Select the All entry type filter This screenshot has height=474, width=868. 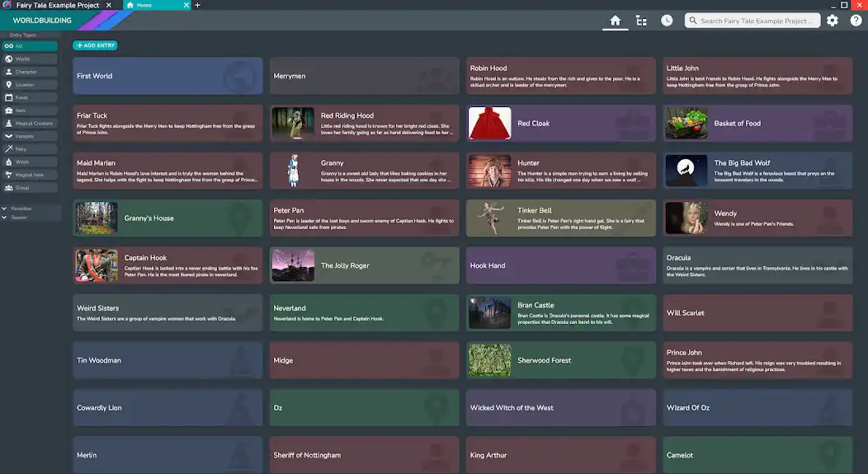point(30,46)
